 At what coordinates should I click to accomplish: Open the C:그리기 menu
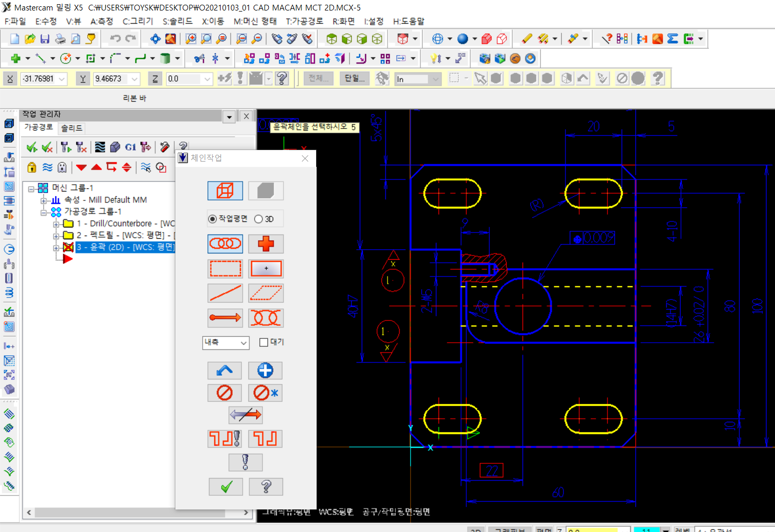click(138, 21)
